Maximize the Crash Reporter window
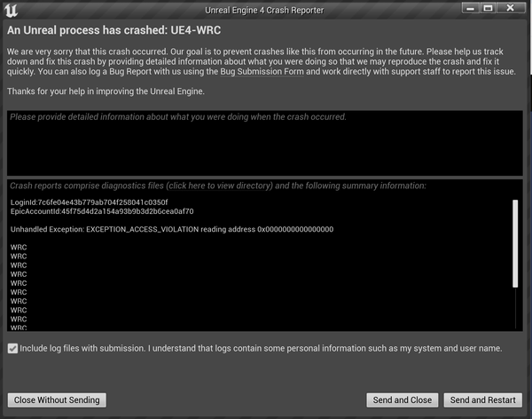Viewport: 532px width, 419px height. (488, 8)
